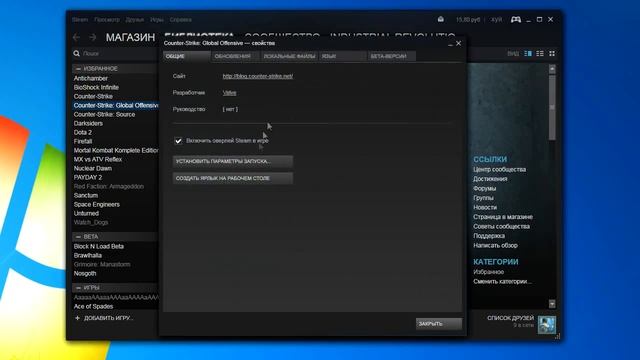Select Counter-Strike: Source in the library
Screen dimensions: 640x360
104,114
